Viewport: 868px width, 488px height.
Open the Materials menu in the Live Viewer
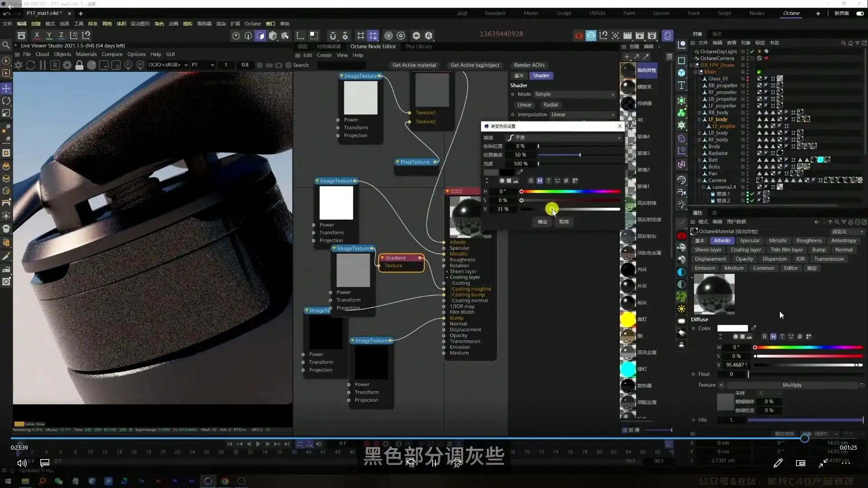(86, 54)
